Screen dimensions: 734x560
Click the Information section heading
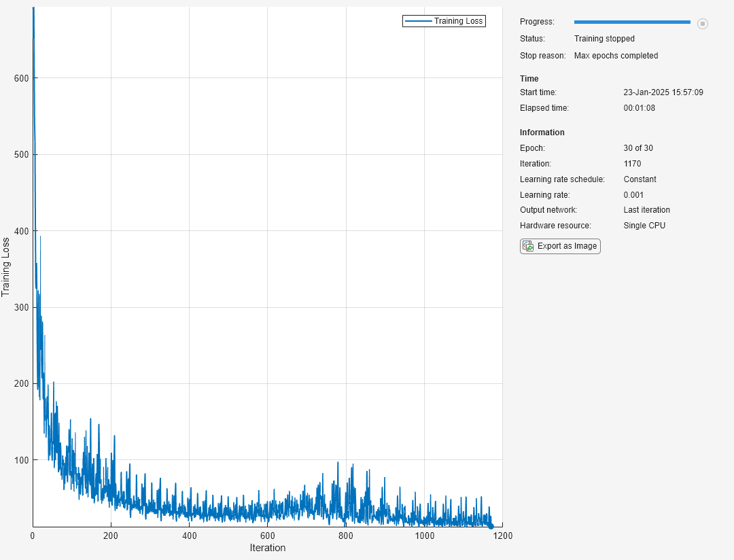542,133
